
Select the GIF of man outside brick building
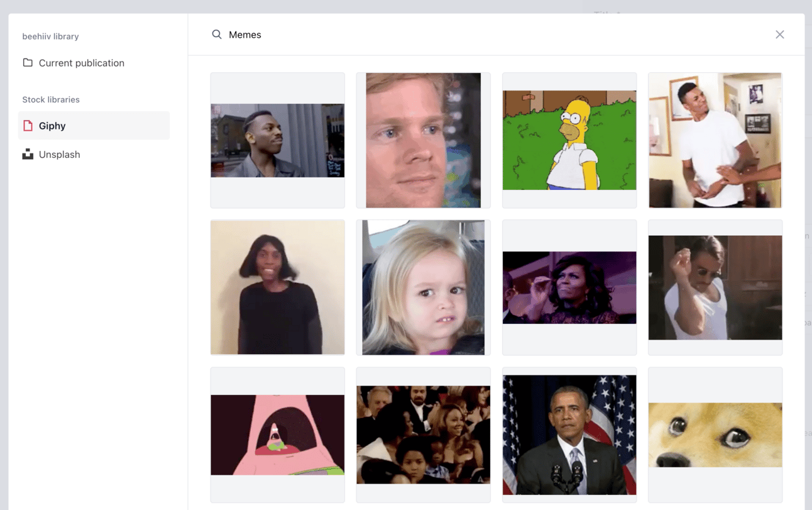(x=278, y=140)
